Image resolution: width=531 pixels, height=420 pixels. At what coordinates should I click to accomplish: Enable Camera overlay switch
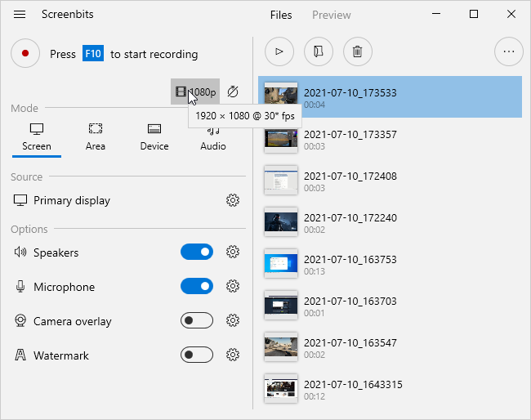click(x=197, y=320)
